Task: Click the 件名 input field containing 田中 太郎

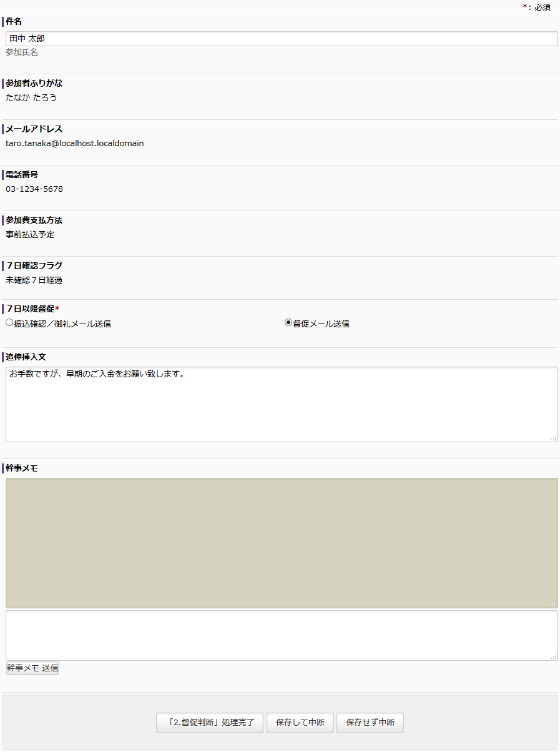Action: coord(281,39)
